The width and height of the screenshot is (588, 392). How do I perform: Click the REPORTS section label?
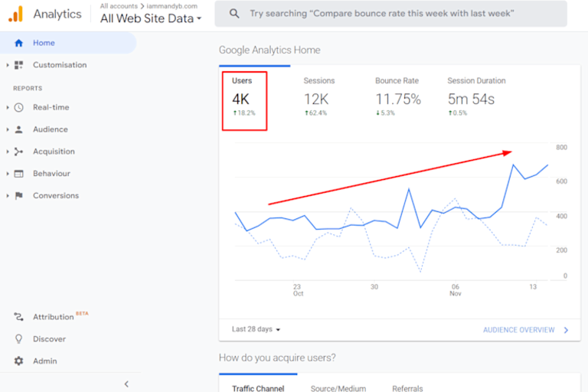pyautogui.click(x=28, y=88)
